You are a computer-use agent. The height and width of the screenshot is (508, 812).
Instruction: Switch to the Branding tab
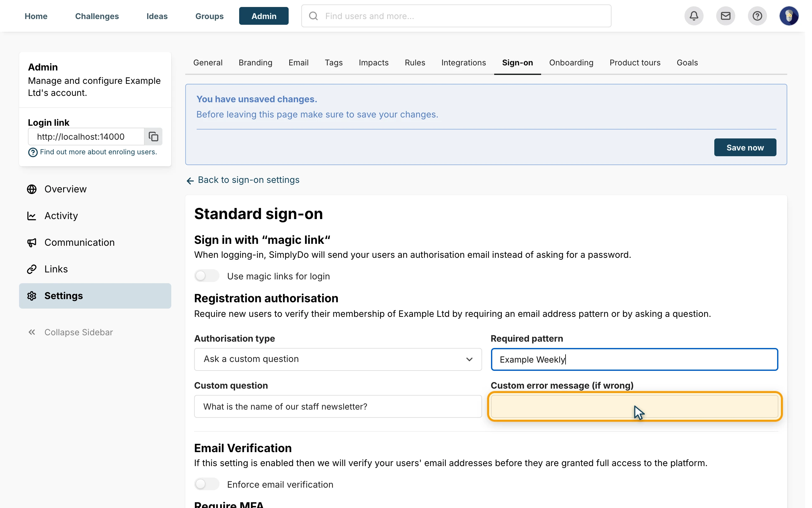(255, 63)
